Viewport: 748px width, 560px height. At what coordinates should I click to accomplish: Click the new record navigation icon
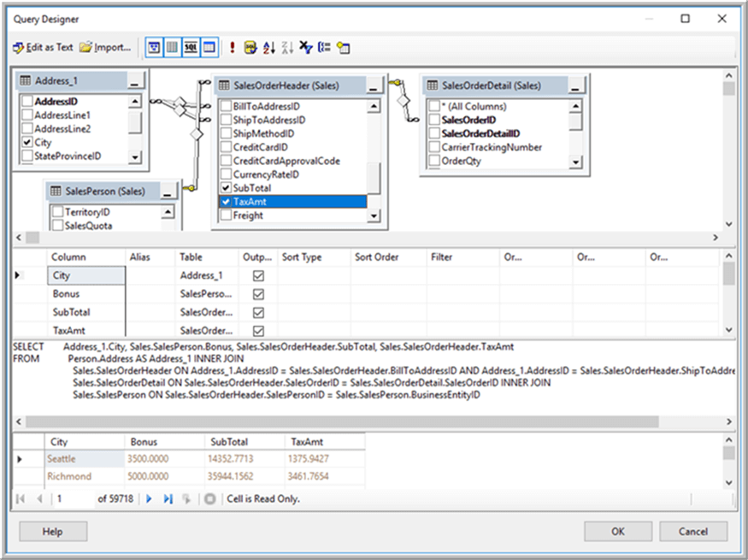coord(186,499)
